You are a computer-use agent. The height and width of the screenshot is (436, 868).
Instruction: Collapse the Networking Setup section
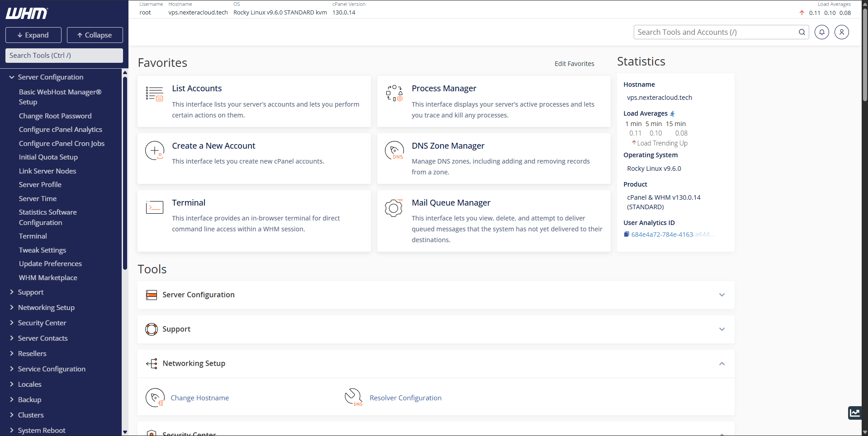point(722,363)
